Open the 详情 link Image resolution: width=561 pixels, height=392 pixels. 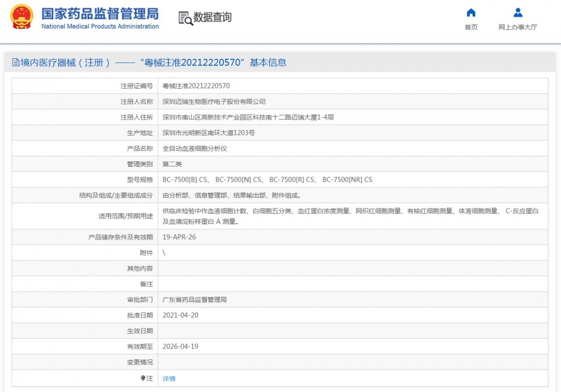tap(169, 379)
